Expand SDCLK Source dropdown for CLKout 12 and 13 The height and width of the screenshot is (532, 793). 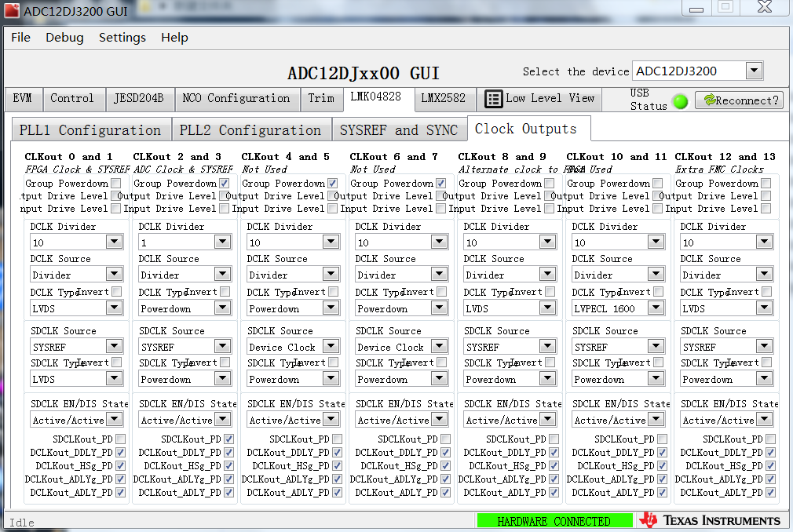764,346
